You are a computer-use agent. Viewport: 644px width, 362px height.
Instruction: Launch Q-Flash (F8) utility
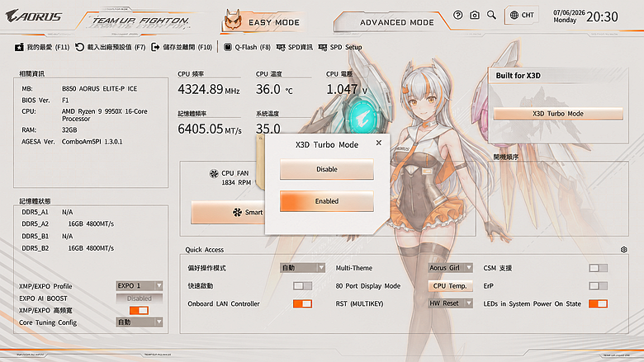[x=247, y=47]
